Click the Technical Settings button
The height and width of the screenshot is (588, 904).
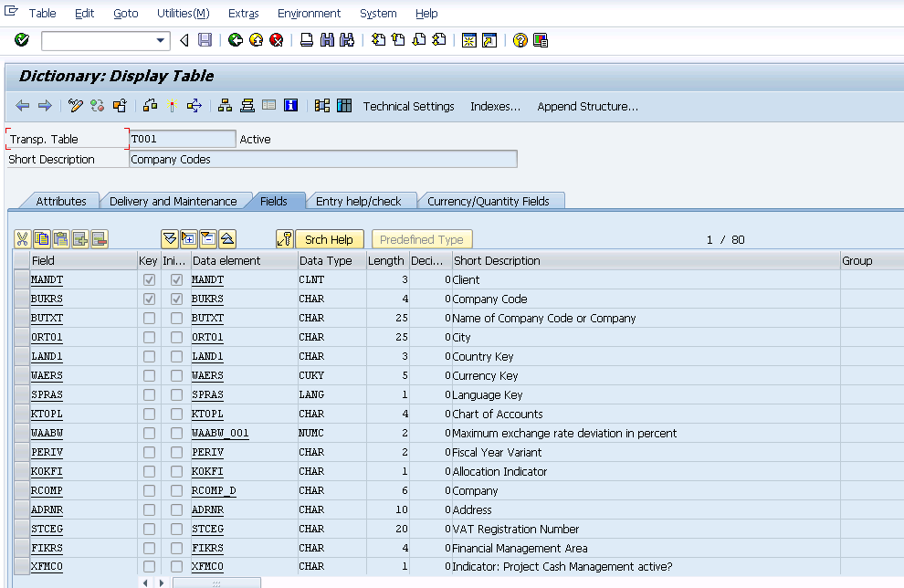click(408, 106)
